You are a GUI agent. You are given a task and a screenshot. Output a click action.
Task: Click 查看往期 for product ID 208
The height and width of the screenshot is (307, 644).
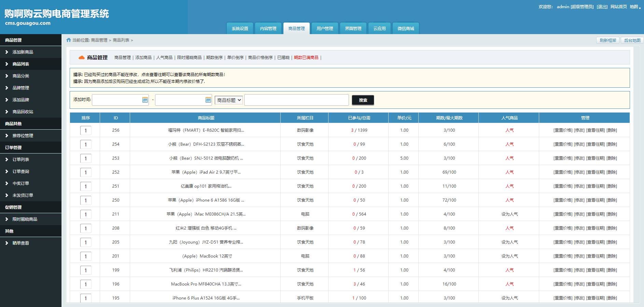595,228
